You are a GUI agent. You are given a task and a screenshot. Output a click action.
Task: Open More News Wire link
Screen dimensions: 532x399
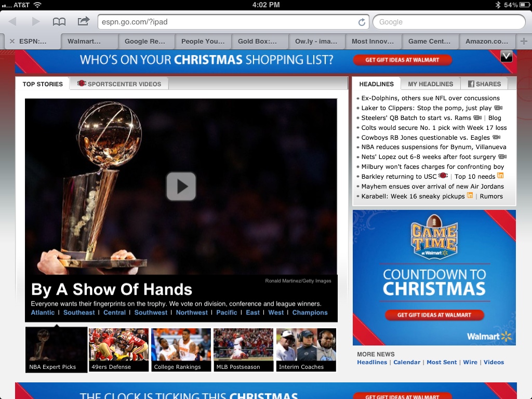click(x=470, y=362)
